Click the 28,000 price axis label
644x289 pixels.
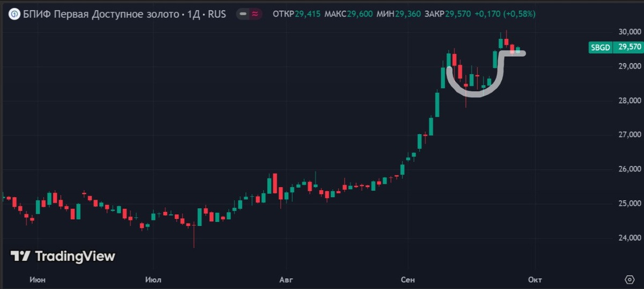pos(630,101)
